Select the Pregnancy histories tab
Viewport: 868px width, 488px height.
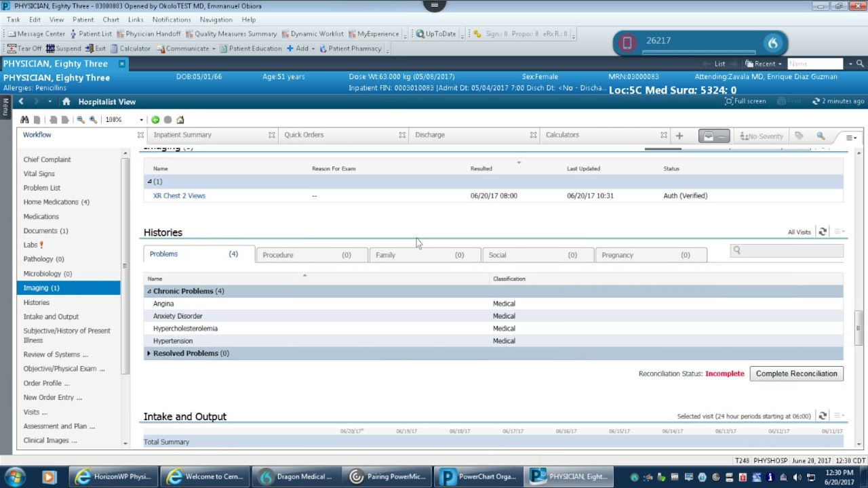651,255
